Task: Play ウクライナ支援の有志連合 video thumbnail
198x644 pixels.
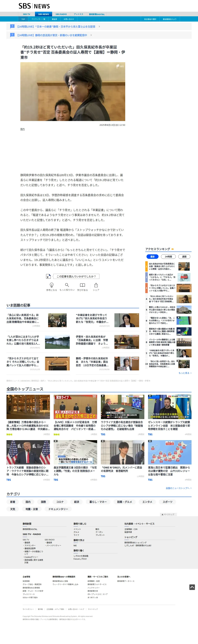Action: click(122, 407)
